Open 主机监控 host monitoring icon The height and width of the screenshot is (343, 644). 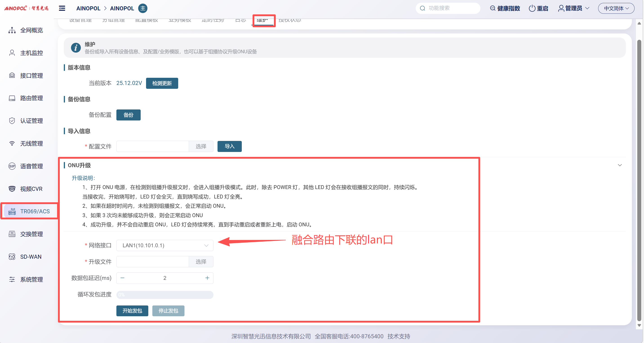(x=12, y=53)
